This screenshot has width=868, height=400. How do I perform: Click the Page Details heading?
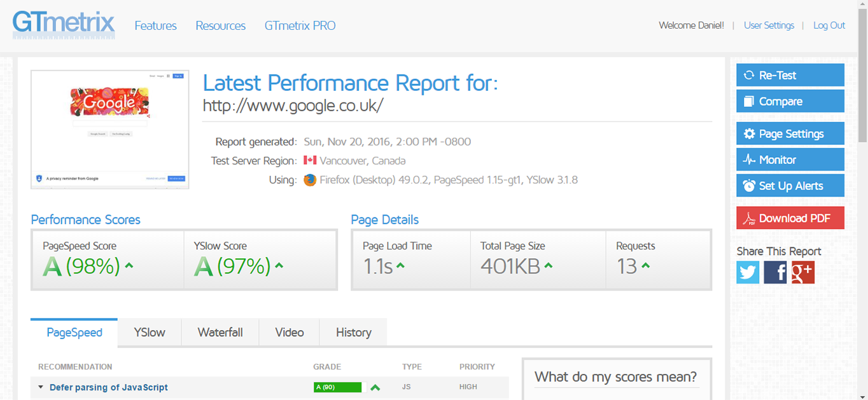pos(385,220)
